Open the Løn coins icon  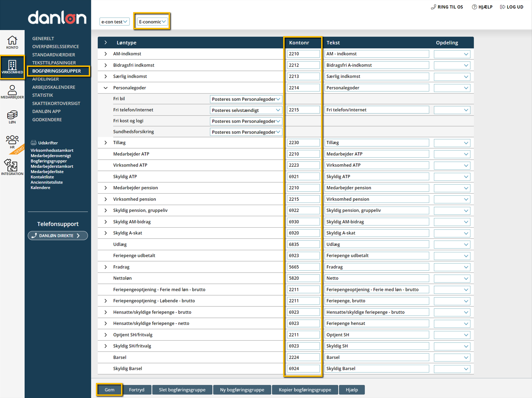pyautogui.click(x=12, y=115)
